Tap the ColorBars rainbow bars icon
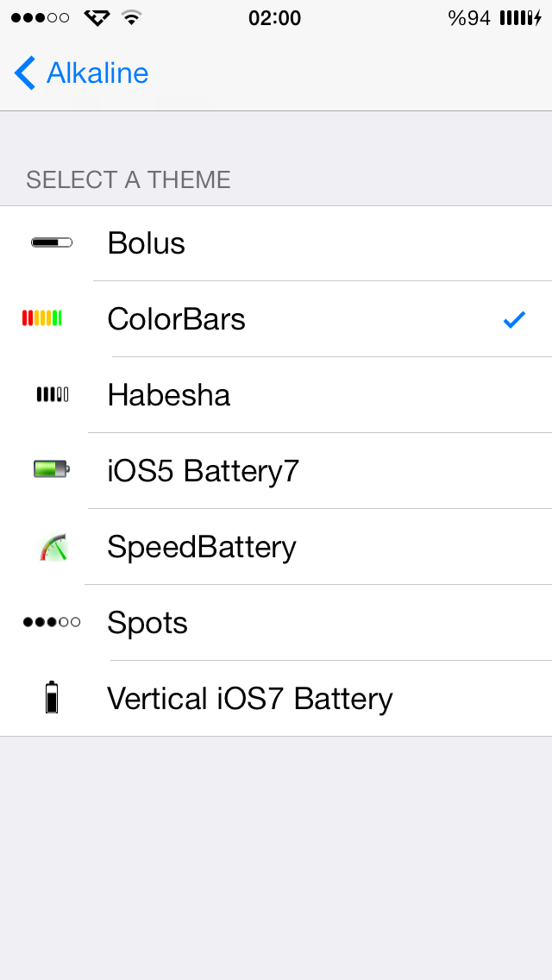The width and height of the screenshot is (552, 980). pyautogui.click(x=42, y=318)
